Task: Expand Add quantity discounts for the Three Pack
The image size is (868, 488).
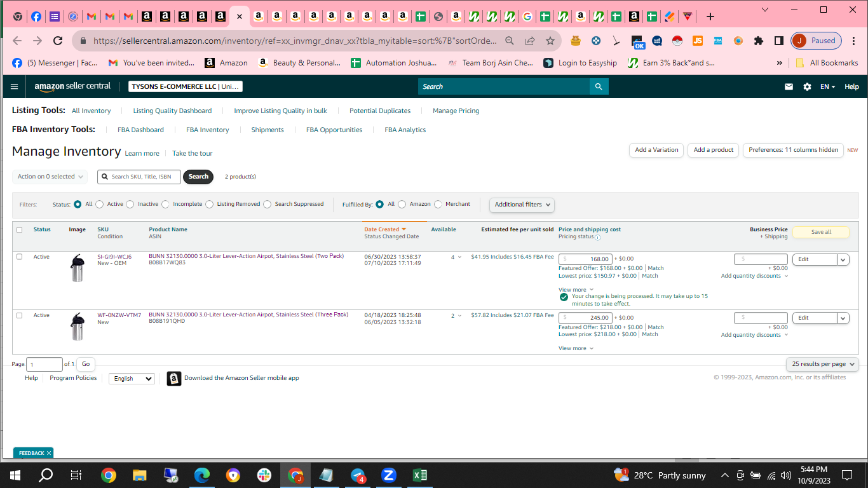Action: 754,335
